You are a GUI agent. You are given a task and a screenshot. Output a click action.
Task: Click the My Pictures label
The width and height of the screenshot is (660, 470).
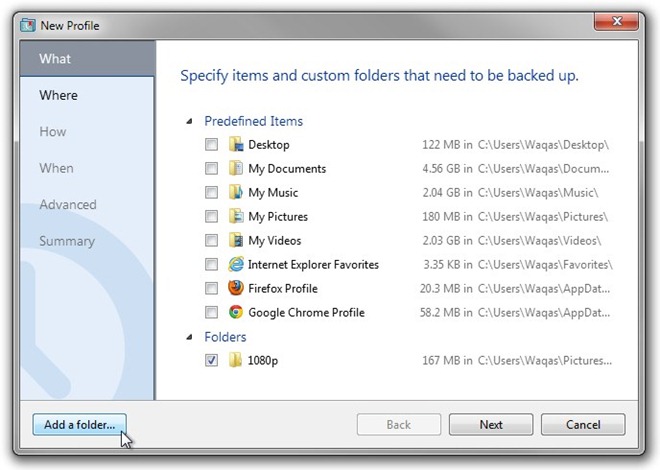coord(278,217)
